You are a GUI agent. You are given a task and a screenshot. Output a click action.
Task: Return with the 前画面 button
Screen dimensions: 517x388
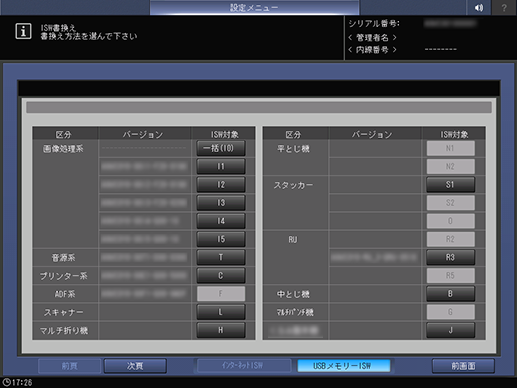click(x=463, y=366)
